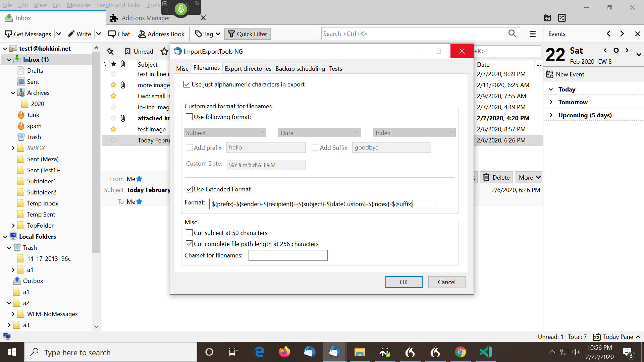The height and width of the screenshot is (362, 644).
Task: Open the Write message composer
Action: pyautogui.click(x=79, y=34)
